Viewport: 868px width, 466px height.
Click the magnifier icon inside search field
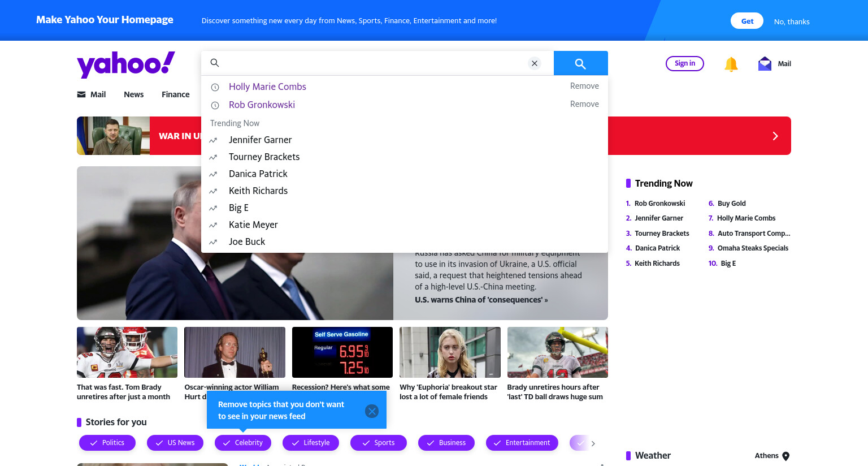coord(215,63)
